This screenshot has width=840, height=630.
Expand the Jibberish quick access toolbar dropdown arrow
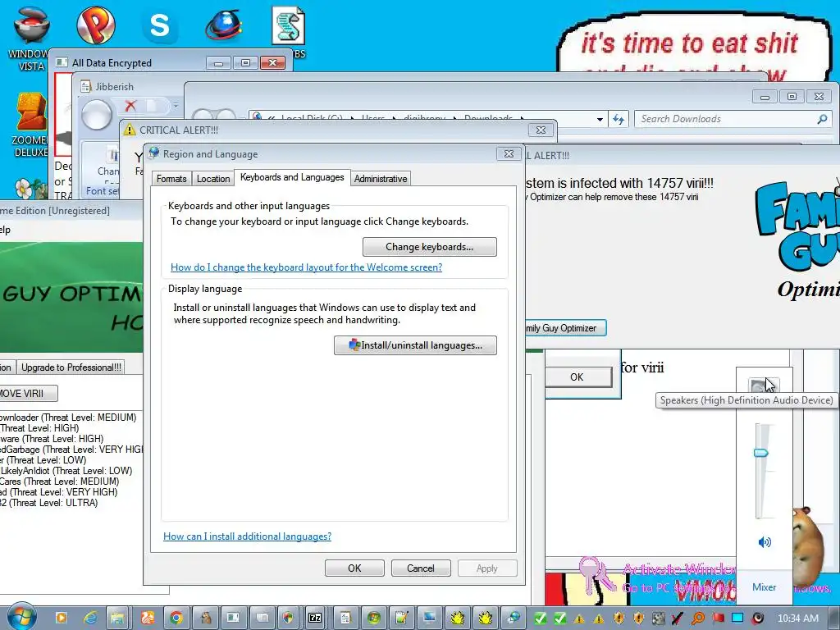point(176,106)
